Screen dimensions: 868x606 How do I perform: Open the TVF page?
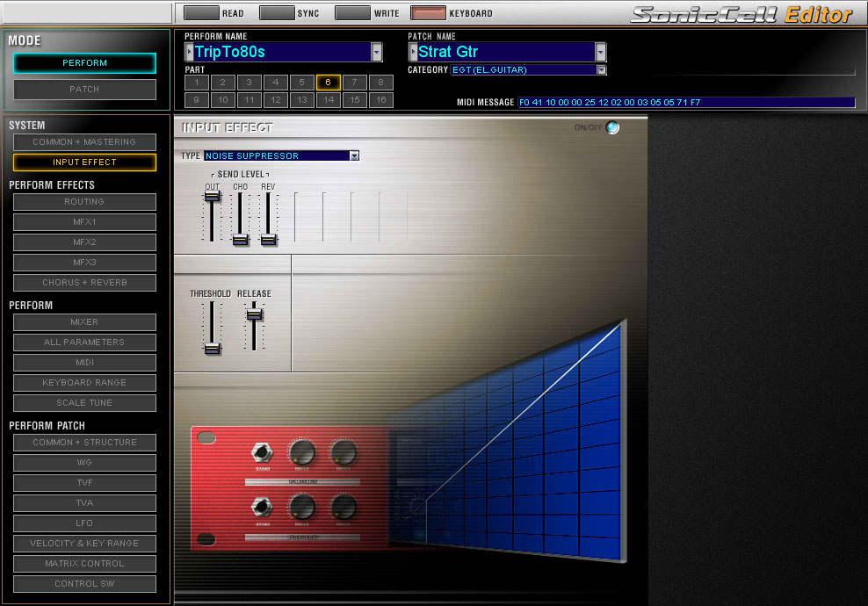coord(84,483)
